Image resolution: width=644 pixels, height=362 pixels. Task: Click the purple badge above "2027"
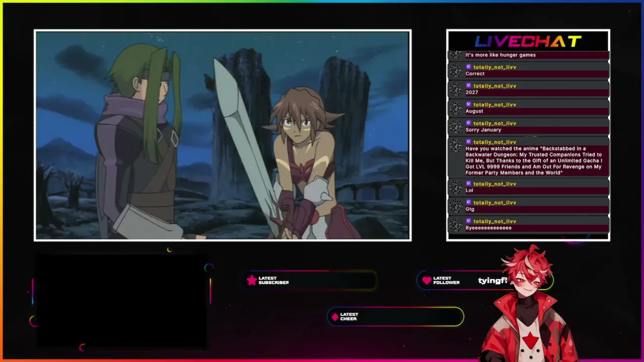(468, 85)
